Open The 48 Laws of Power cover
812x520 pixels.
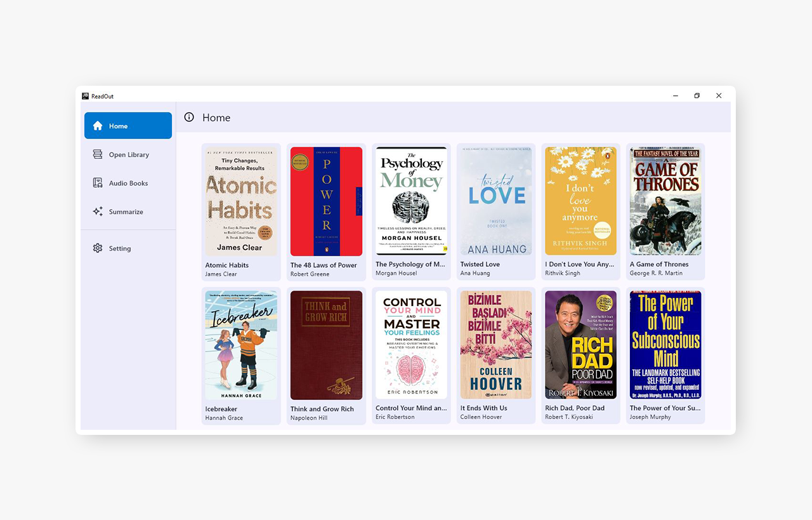click(326, 202)
